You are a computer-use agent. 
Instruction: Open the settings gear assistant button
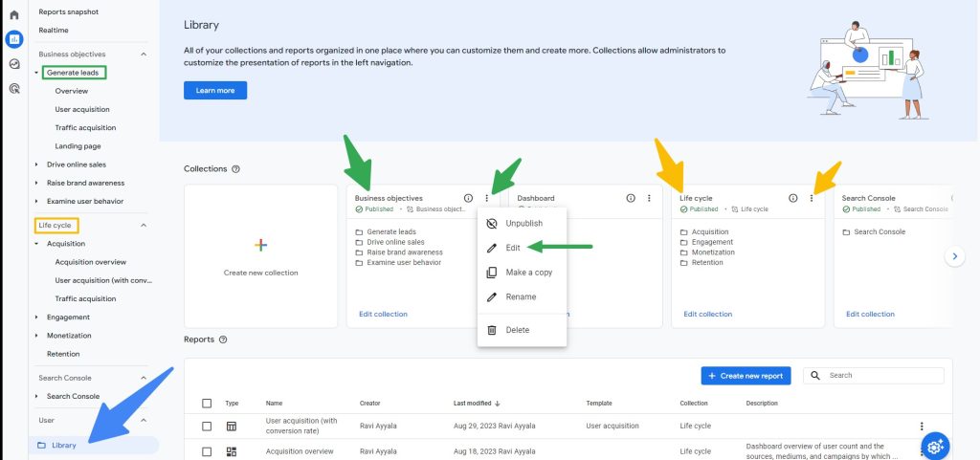click(x=935, y=447)
